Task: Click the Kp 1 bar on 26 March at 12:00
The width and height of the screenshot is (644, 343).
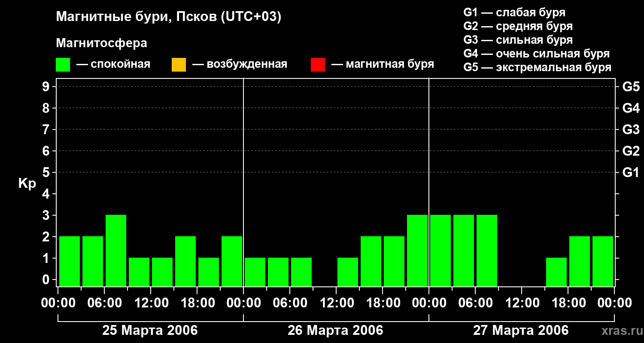Action: tap(348, 272)
